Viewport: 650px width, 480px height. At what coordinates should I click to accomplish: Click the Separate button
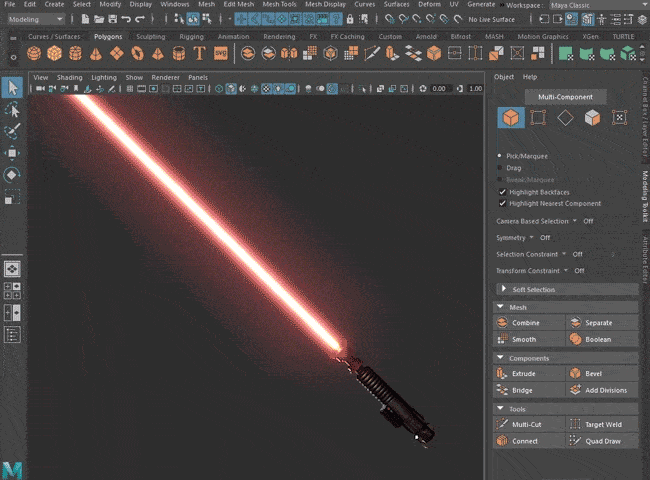click(x=602, y=322)
